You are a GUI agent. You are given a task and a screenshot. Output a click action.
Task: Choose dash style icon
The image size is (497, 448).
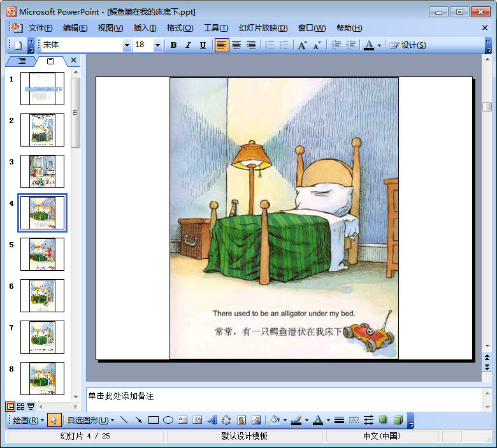[354, 421]
